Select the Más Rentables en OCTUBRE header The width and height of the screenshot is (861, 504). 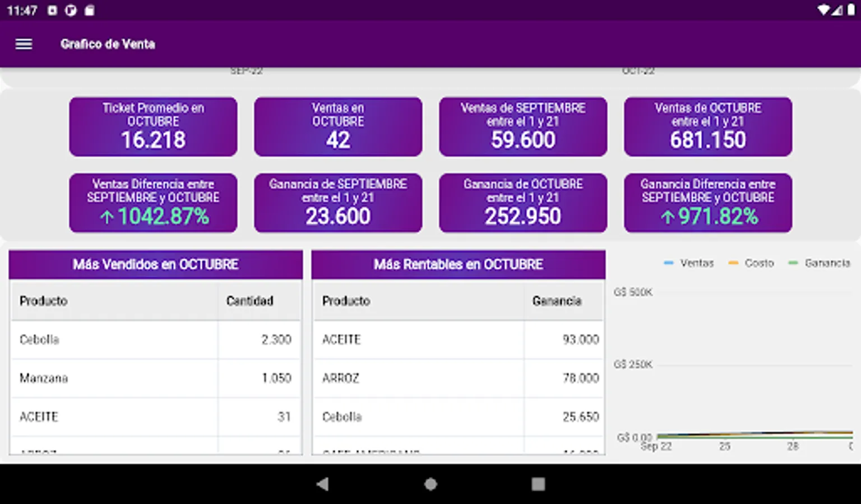point(459,264)
